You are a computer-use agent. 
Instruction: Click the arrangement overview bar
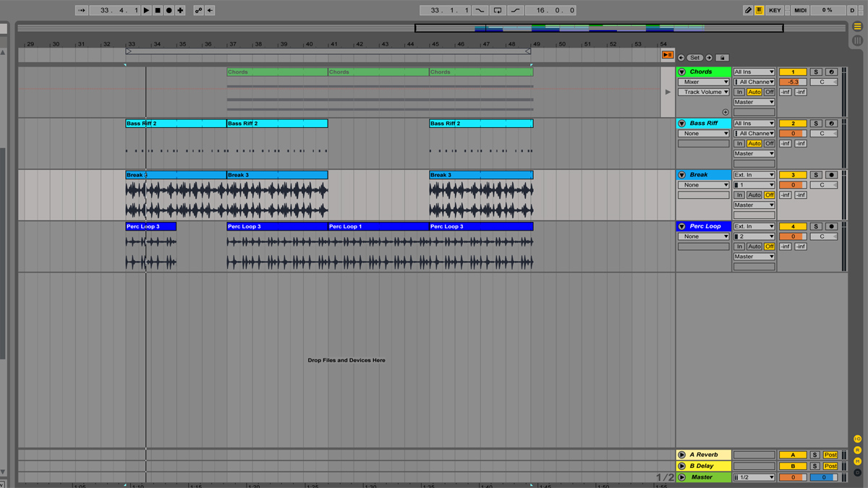pos(431,28)
